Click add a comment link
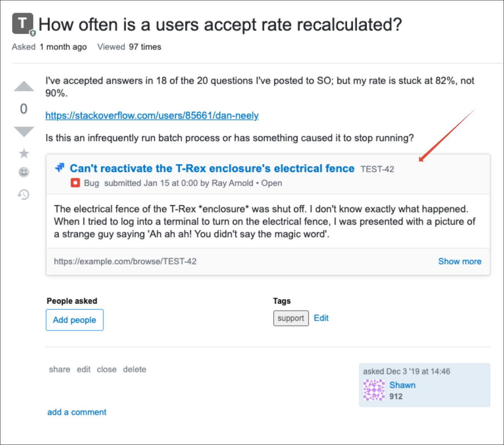Viewport: 504px width, 445px height. pos(77,412)
